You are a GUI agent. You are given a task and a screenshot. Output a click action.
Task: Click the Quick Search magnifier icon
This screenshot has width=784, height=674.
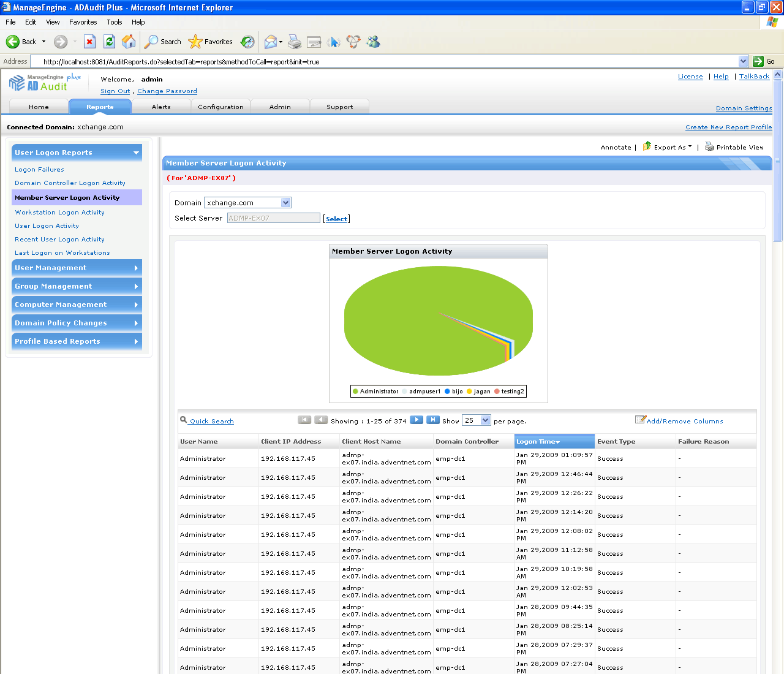tap(183, 420)
